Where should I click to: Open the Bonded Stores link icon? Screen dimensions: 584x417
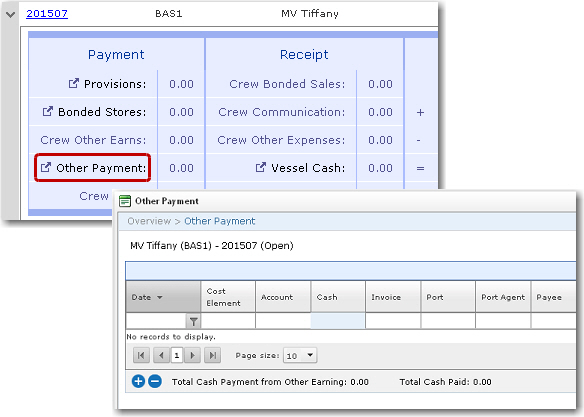(48, 111)
